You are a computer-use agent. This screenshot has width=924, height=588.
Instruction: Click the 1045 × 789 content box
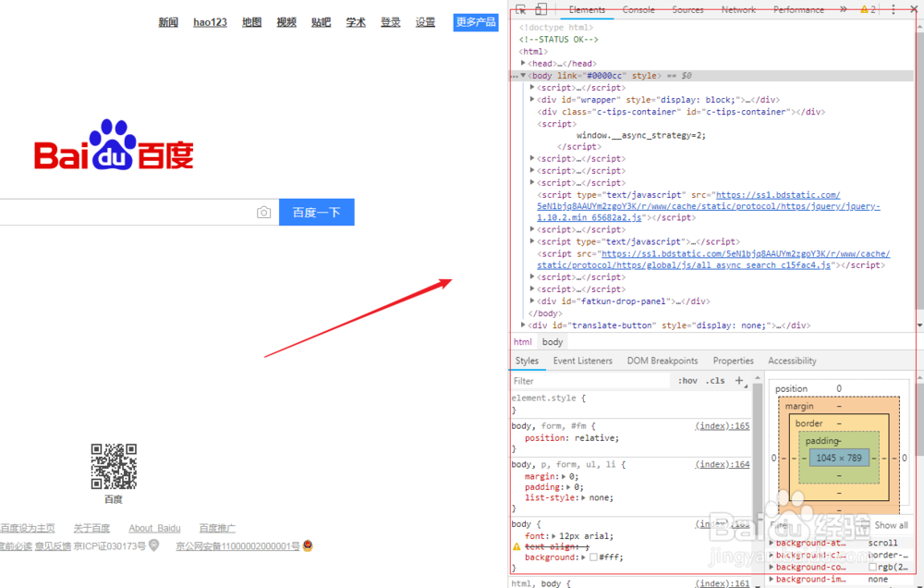click(839, 458)
